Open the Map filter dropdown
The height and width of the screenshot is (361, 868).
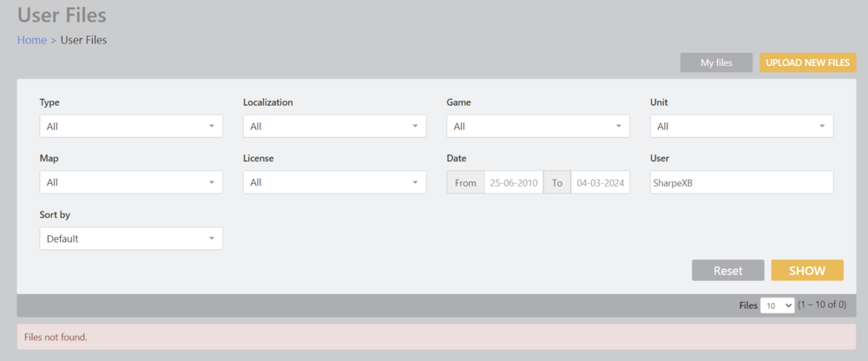(x=130, y=182)
